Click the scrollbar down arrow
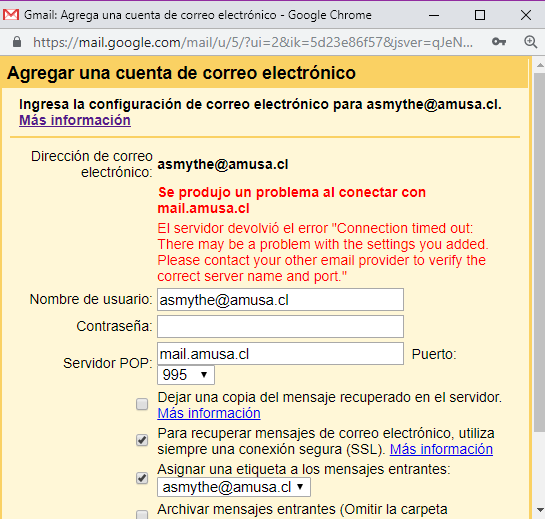This screenshot has height=519, width=545. click(540, 510)
